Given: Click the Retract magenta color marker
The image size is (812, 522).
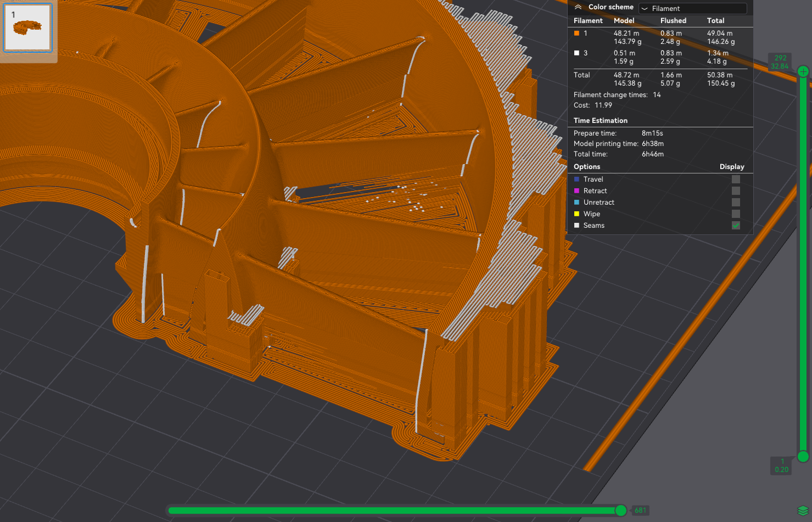Looking at the screenshot, I should tap(576, 191).
